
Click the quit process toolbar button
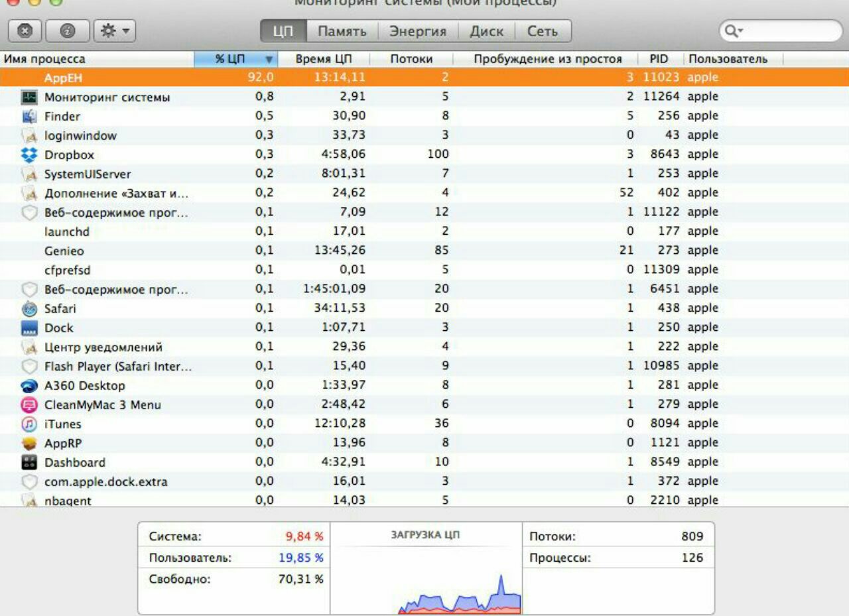click(x=25, y=31)
